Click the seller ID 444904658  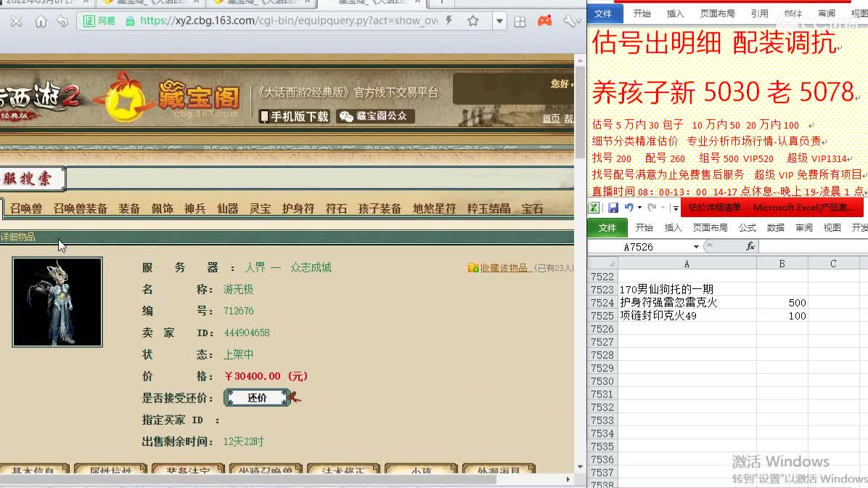pyautogui.click(x=246, y=333)
